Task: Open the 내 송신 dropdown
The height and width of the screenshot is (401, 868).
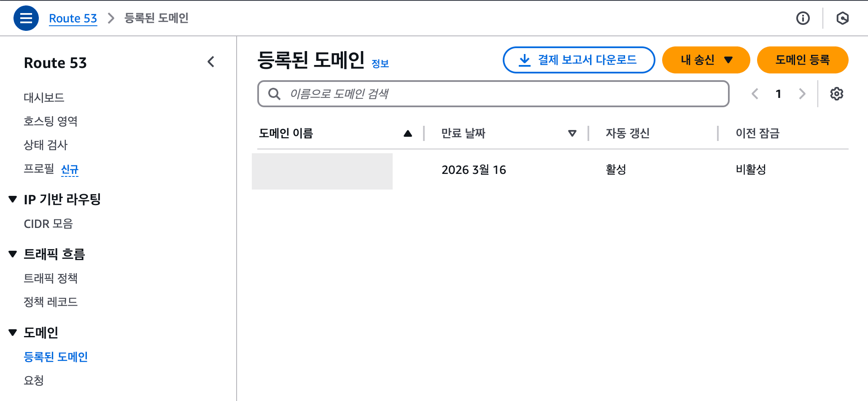Action: click(x=706, y=60)
